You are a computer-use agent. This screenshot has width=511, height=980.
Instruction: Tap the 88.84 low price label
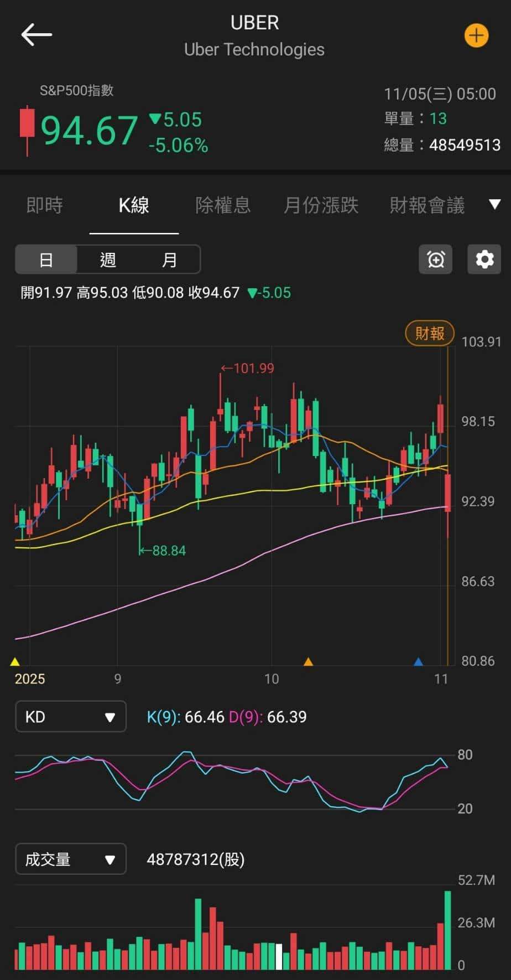(x=163, y=551)
